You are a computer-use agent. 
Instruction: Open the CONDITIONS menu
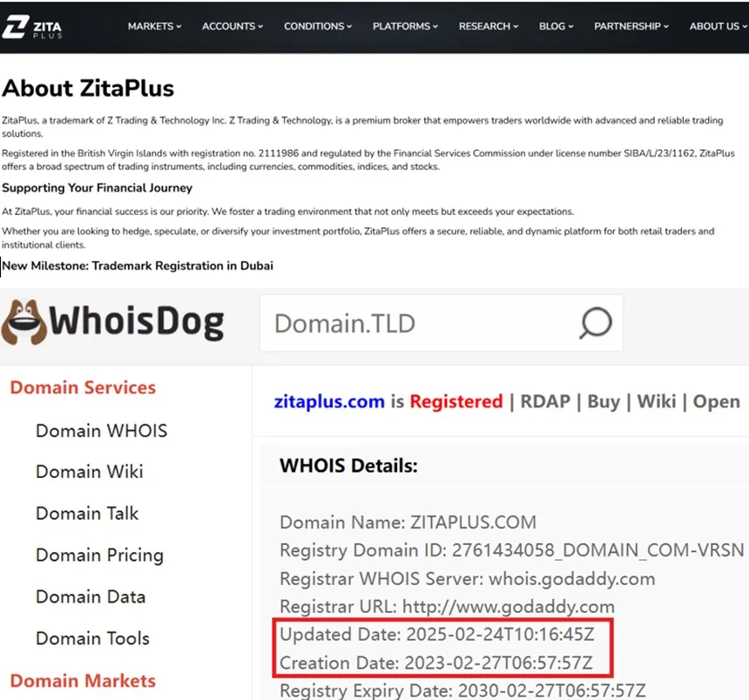pyautogui.click(x=318, y=26)
